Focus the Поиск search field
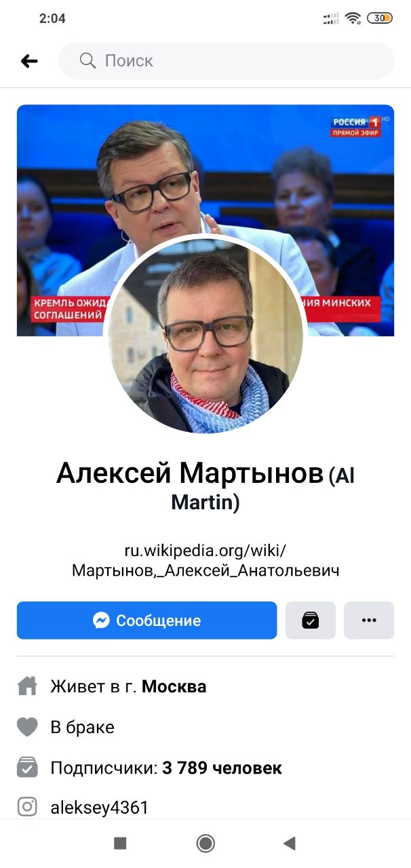This screenshot has width=411, height=868. point(227,61)
